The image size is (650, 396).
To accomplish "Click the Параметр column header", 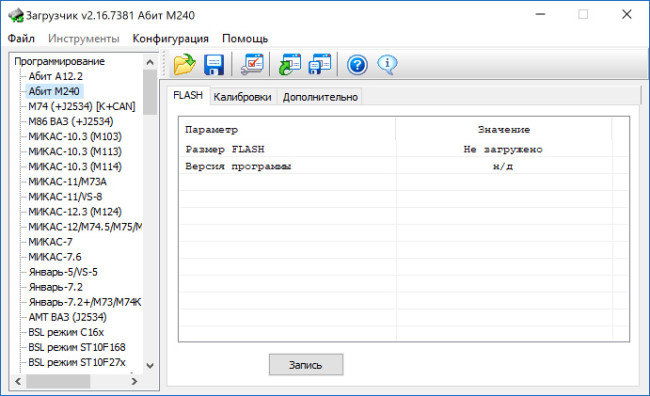I will (288, 130).
